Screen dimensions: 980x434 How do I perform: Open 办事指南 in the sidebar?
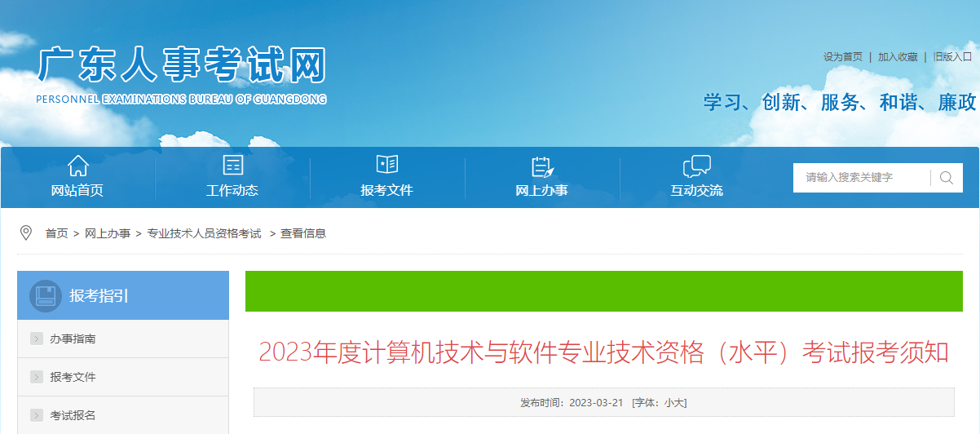point(73,339)
